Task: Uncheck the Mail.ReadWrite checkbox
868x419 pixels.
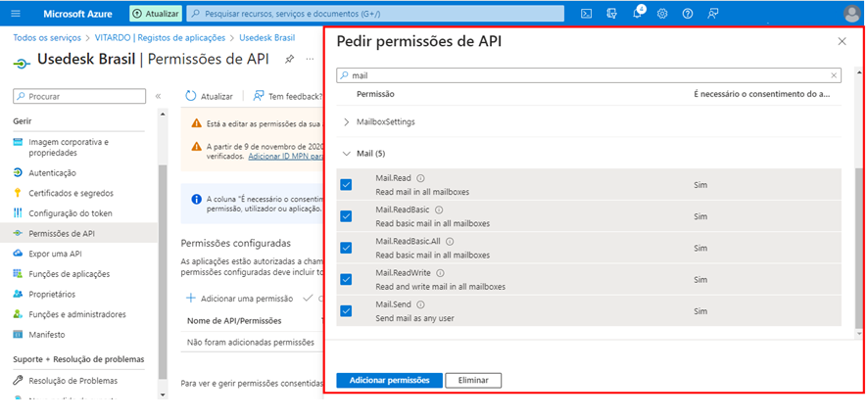Action: pyautogui.click(x=346, y=280)
